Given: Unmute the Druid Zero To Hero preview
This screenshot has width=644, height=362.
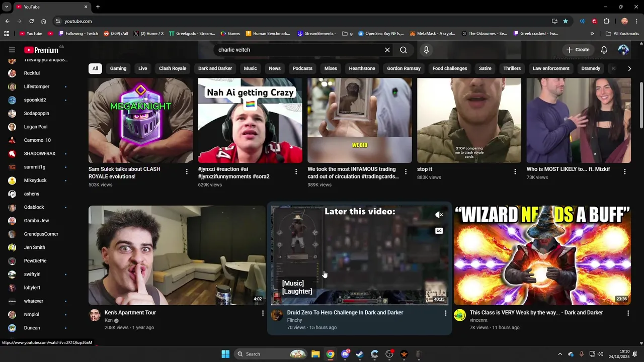Looking at the screenshot, I should click(x=439, y=215).
